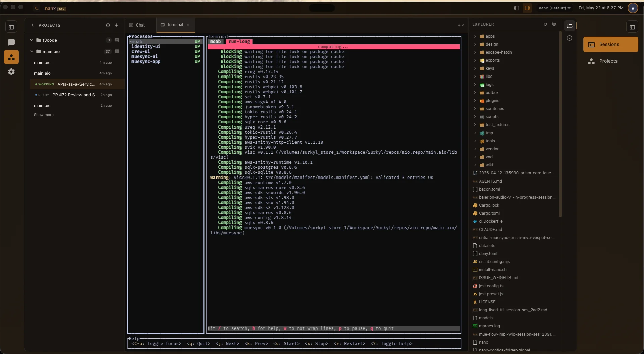Expand the plugins folder
The image size is (644, 354).
(475, 101)
